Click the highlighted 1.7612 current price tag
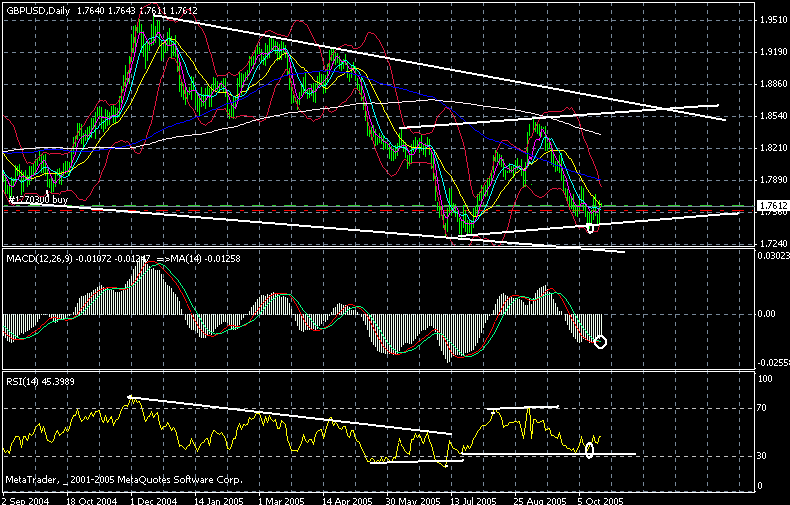Image resolution: width=790 pixels, height=505 pixels. pyautogui.click(x=773, y=206)
